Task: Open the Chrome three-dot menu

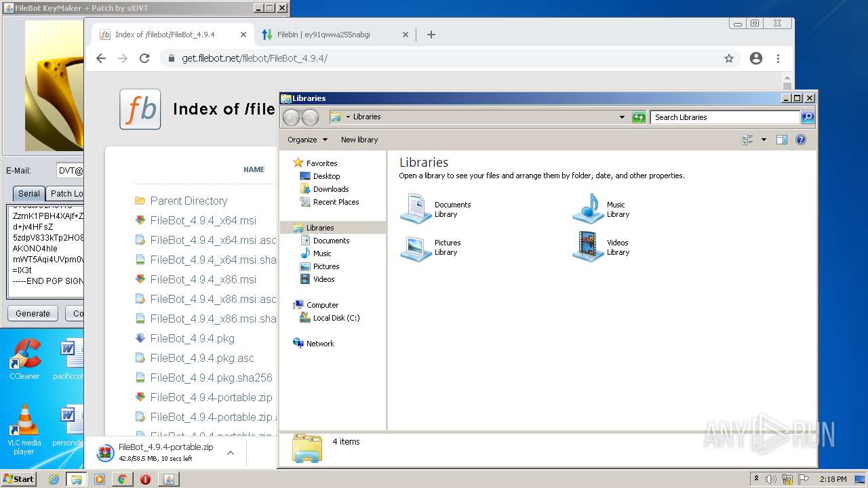Action: coord(778,58)
